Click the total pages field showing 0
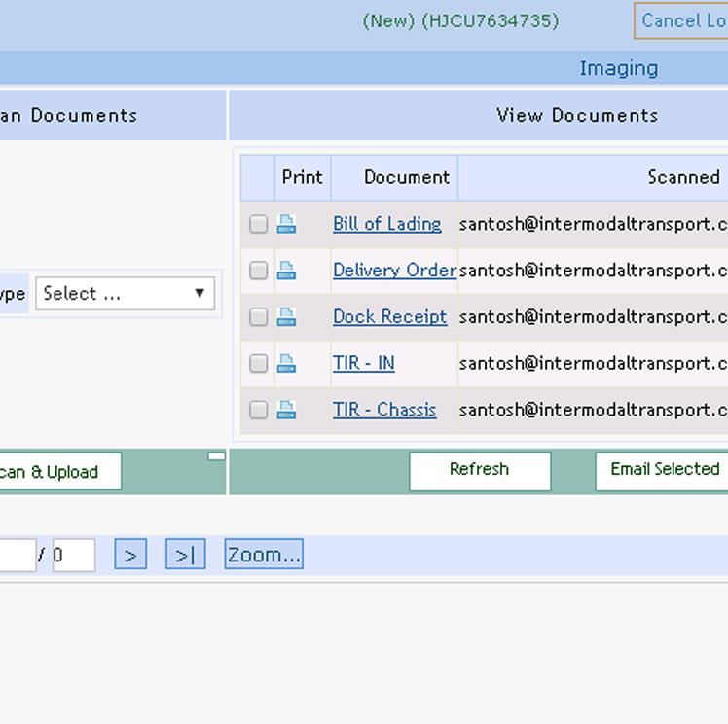Screen dimensions: 728x724 [x=73, y=556]
